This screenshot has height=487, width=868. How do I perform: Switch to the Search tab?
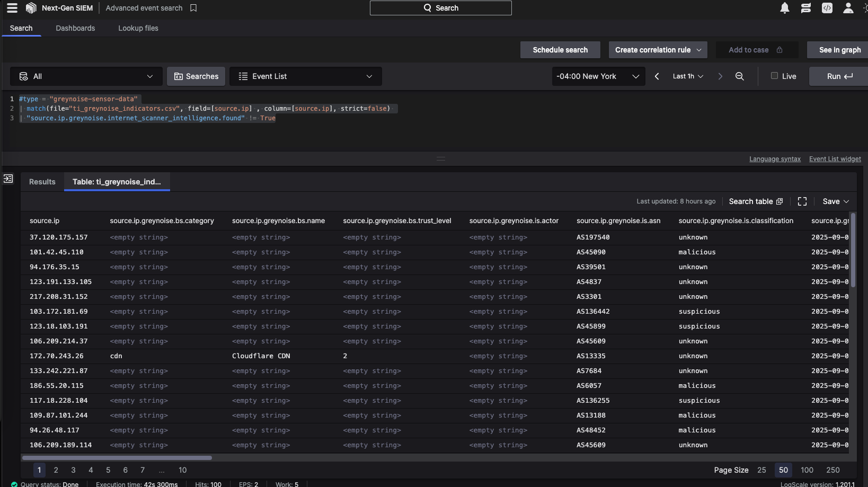(21, 28)
